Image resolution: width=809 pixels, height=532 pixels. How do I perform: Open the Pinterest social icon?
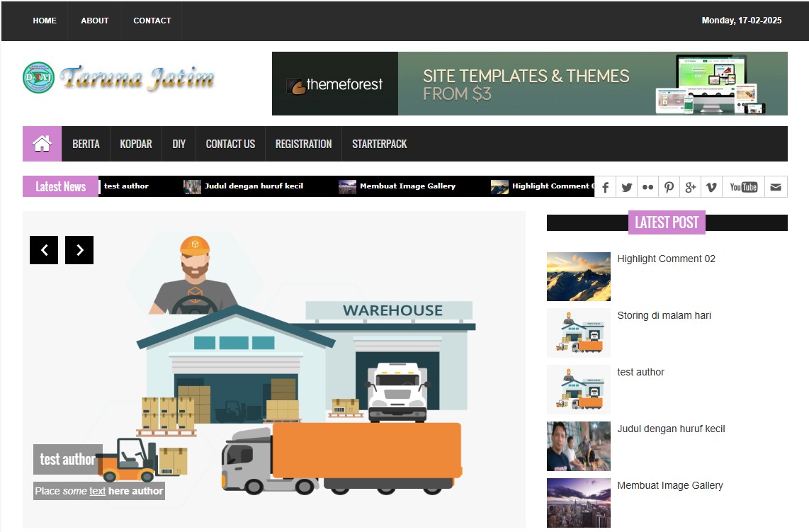669,187
